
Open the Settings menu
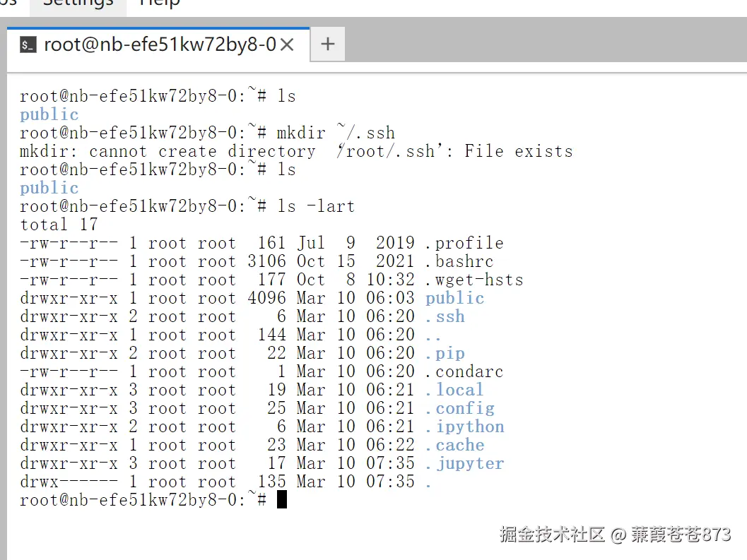point(78,4)
